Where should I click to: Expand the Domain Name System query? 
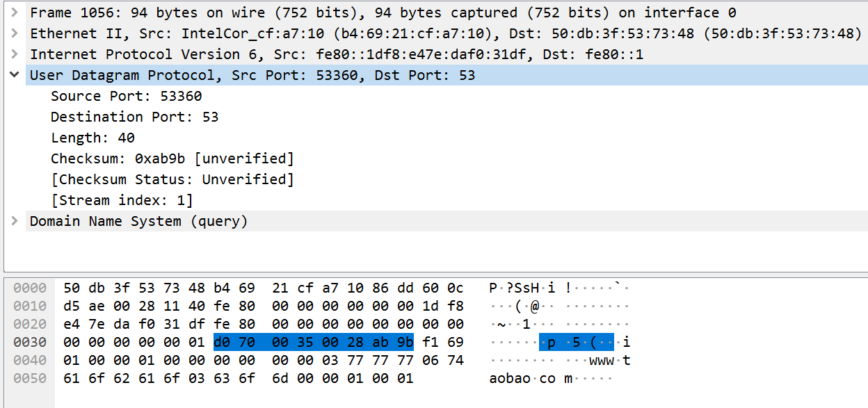click(15, 221)
